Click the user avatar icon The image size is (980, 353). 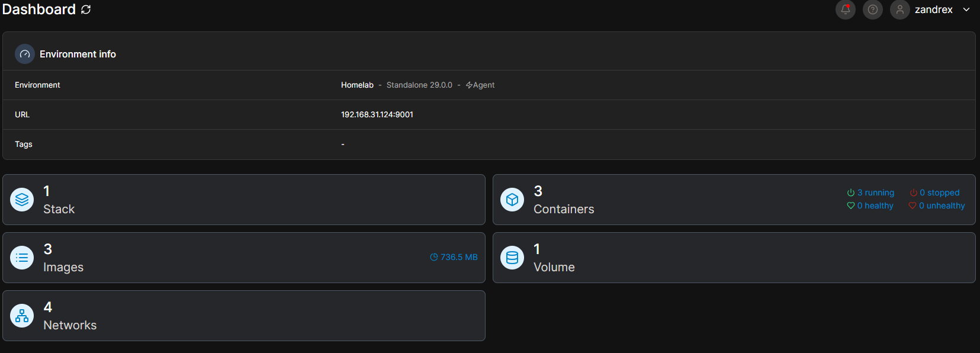(x=899, y=9)
